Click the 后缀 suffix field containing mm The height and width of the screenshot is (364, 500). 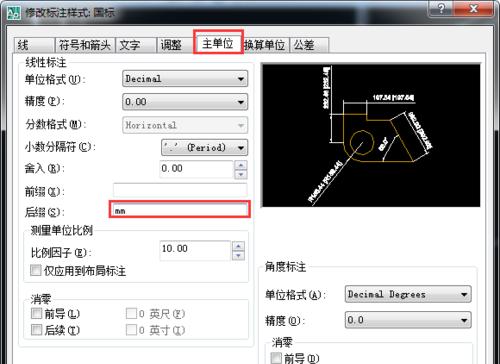(180, 210)
